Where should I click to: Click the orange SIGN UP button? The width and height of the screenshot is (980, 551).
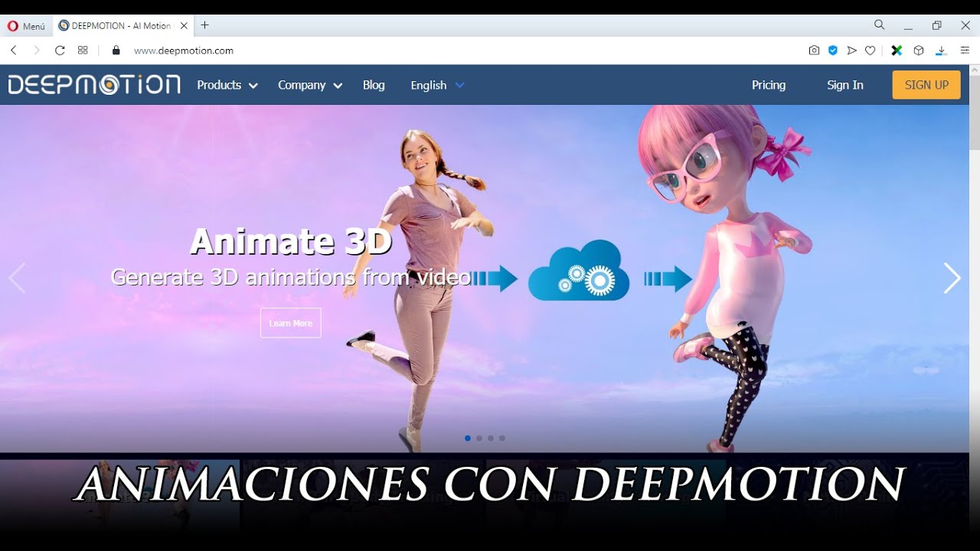926,85
